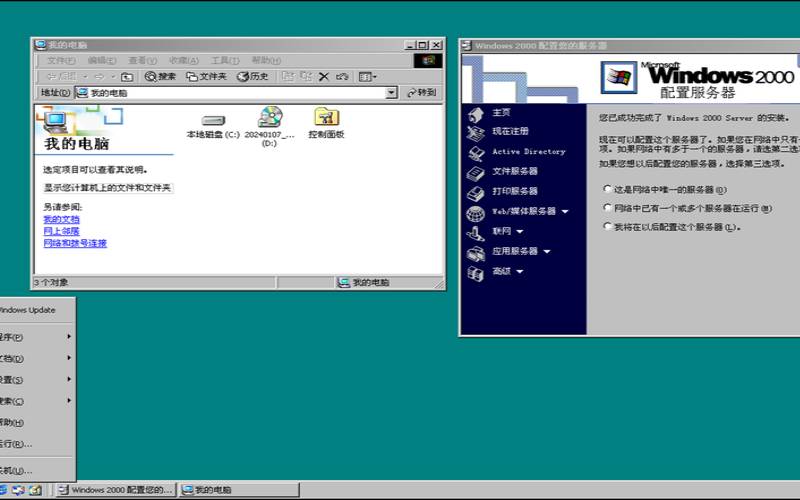Open 文档(D) submenu in Start menu
The width and height of the screenshot is (800, 500).
click(37, 359)
